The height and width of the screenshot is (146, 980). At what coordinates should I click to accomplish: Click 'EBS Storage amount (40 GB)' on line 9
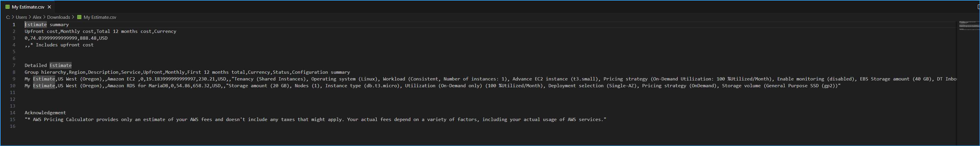tap(895, 79)
